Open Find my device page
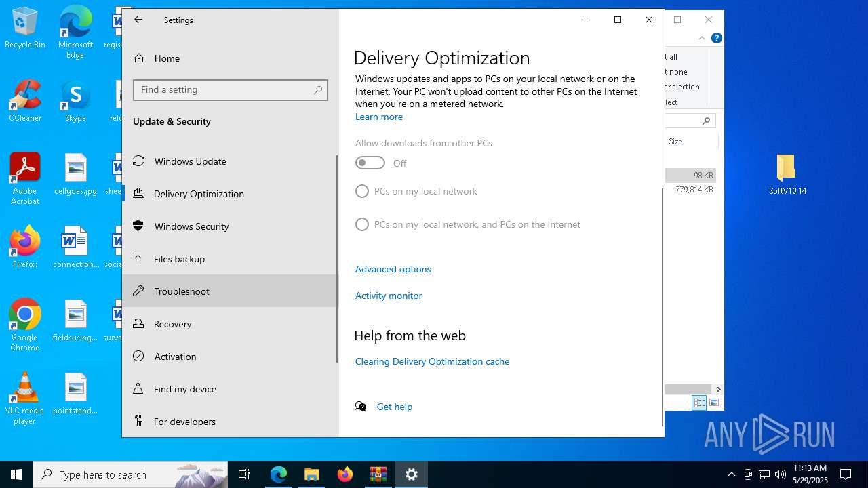 [x=229, y=389]
